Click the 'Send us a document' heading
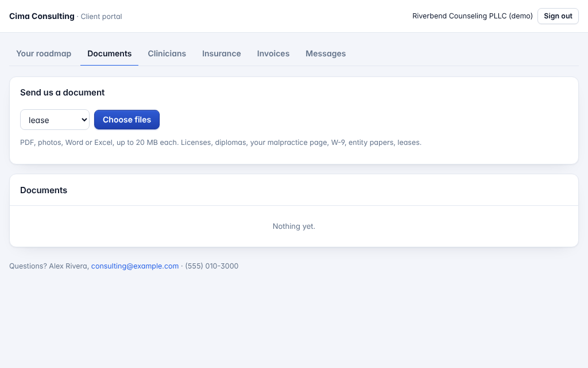 click(62, 93)
